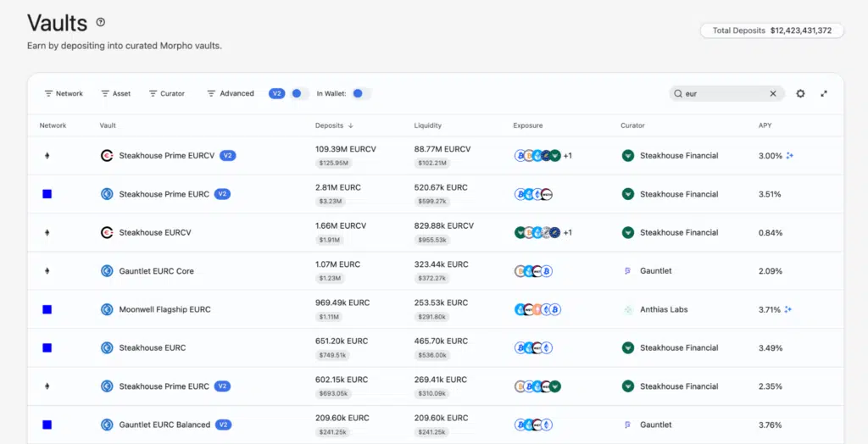The image size is (868, 444).
Task: Open the Advanced filter dropdown
Action: pyautogui.click(x=231, y=93)
